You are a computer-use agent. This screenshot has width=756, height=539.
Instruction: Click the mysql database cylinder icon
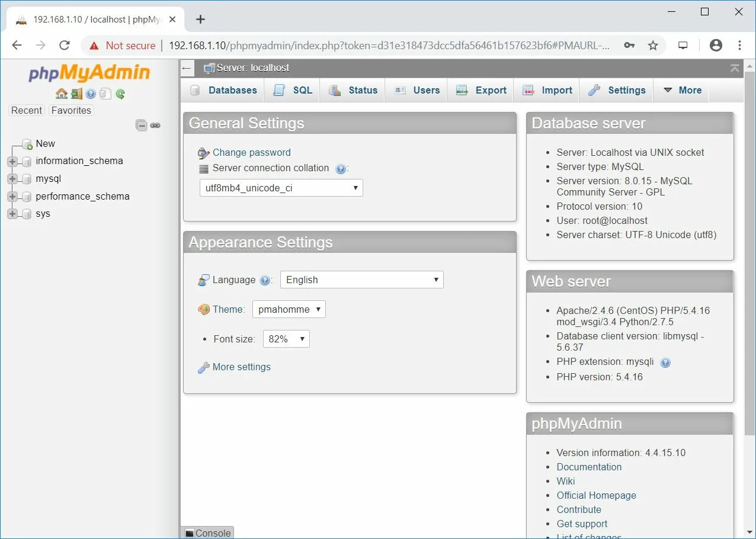[26, 179]
